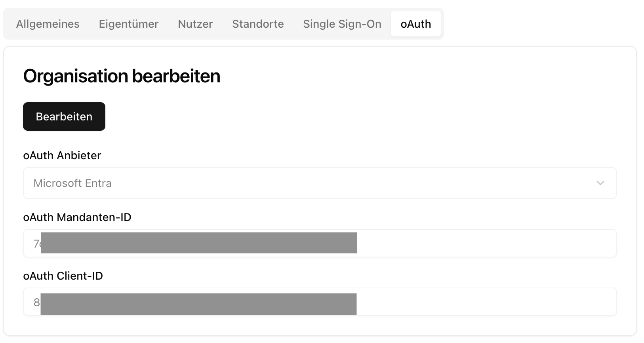Click the oAuth Anbieter label

click(x=62, y=155)
